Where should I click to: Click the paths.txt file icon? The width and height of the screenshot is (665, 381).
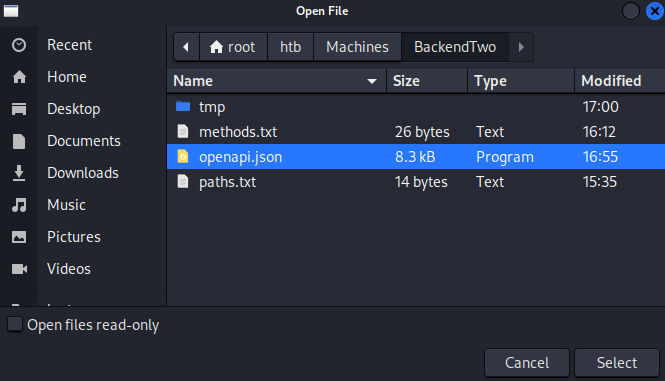(x=183, y=182)
